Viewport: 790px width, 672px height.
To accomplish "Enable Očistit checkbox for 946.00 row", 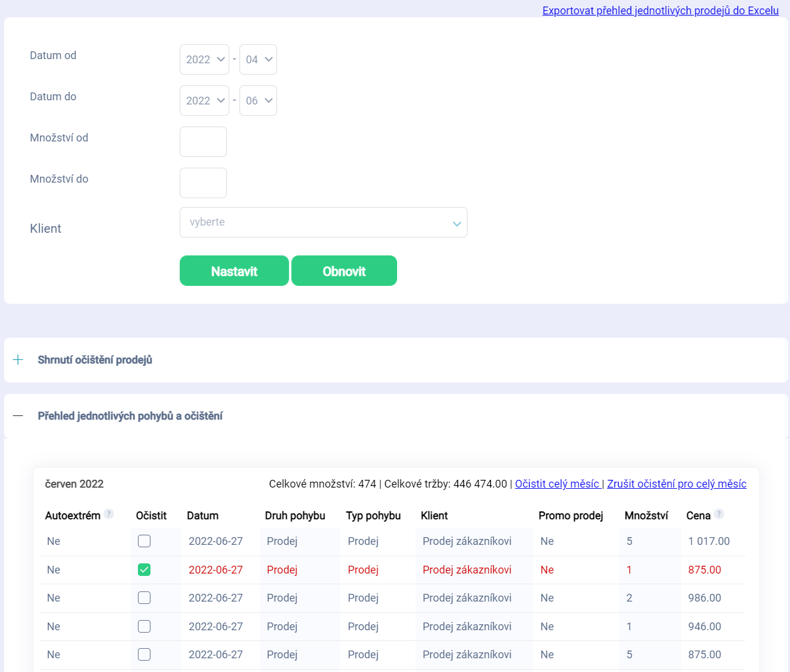I will [x=144, y=627].
